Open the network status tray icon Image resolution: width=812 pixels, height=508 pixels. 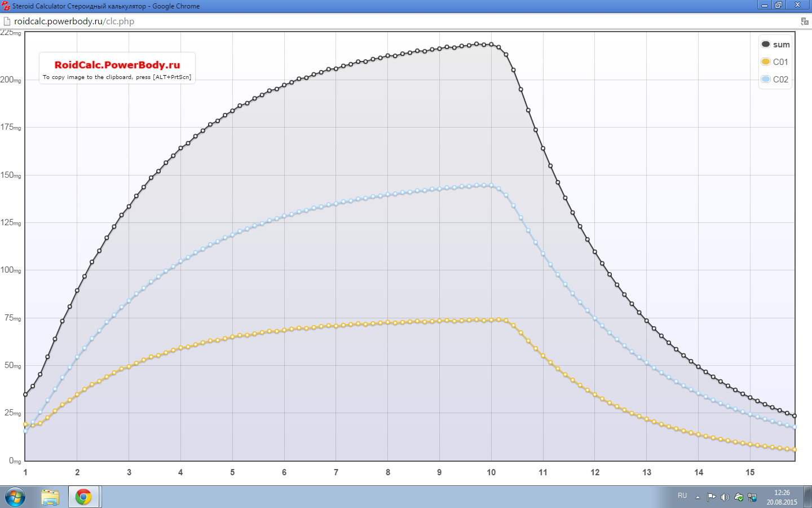(x=752, y=497)
